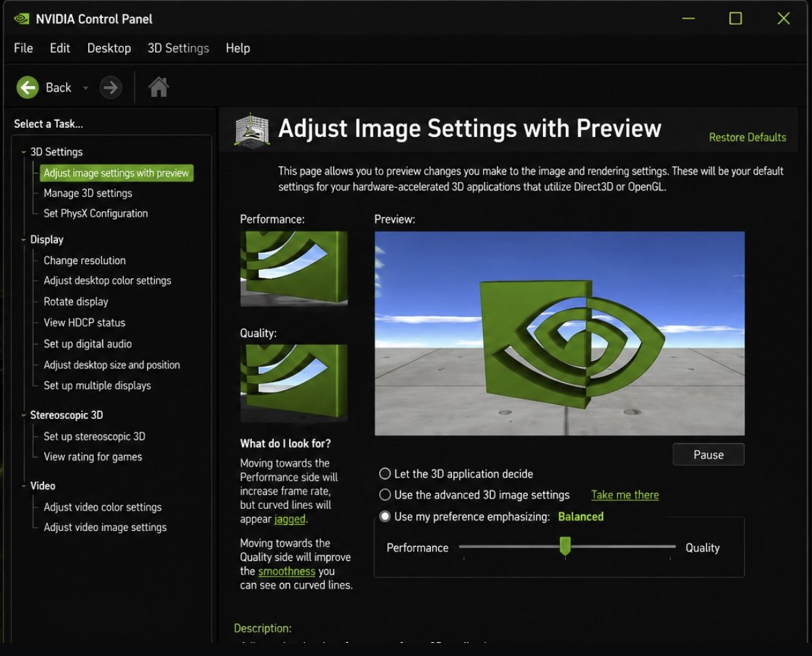This screenshot has height=656, width=812.
Task: Open the jagged help link
Action: pos(290,519)
